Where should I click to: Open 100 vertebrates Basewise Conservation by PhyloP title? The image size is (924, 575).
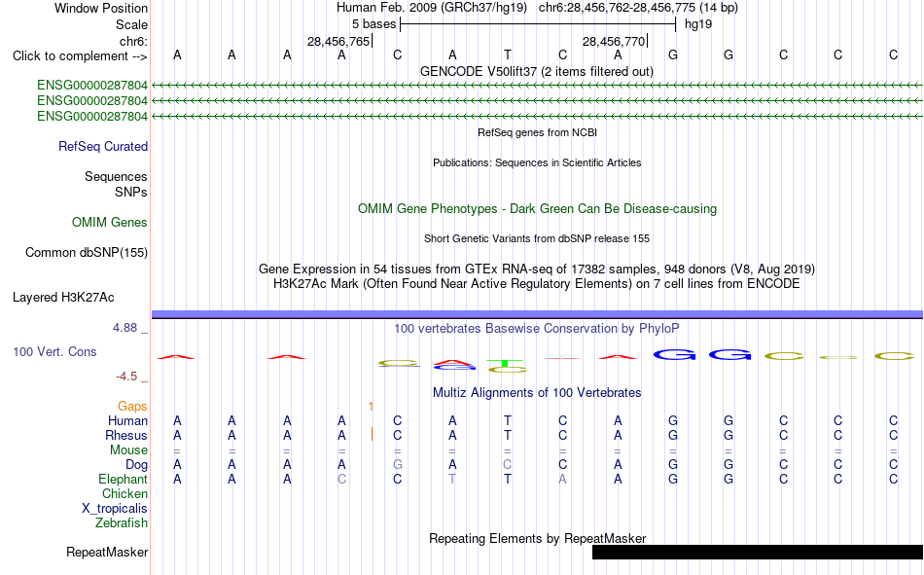537,329
